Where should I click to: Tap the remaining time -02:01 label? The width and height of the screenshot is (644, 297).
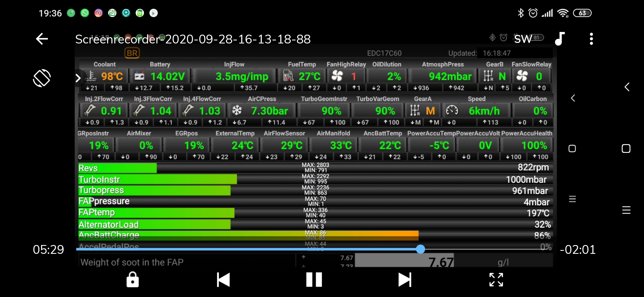point(577,250)
